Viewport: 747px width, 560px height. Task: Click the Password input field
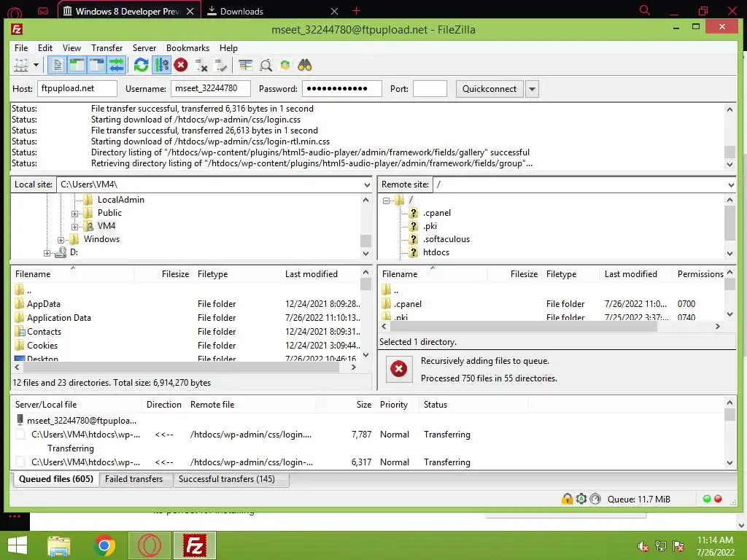tap(342, 88)
